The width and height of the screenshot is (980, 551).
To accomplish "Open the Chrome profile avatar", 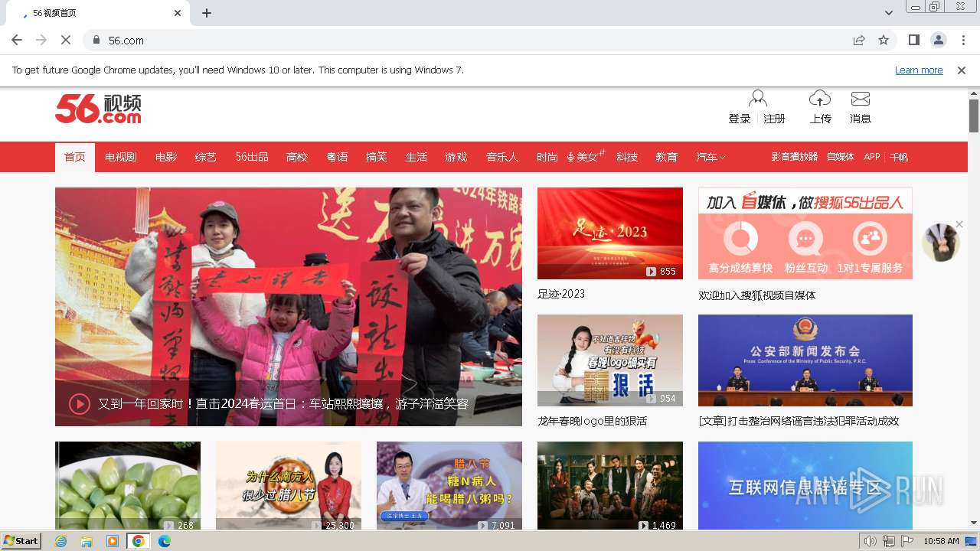I will click(x=939, y=40).
